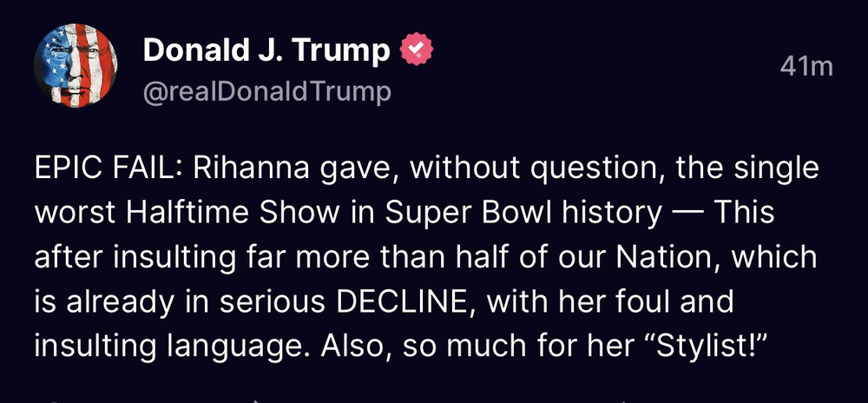
Task: Click the 41m post timestamp
Action: pos(806,66)
